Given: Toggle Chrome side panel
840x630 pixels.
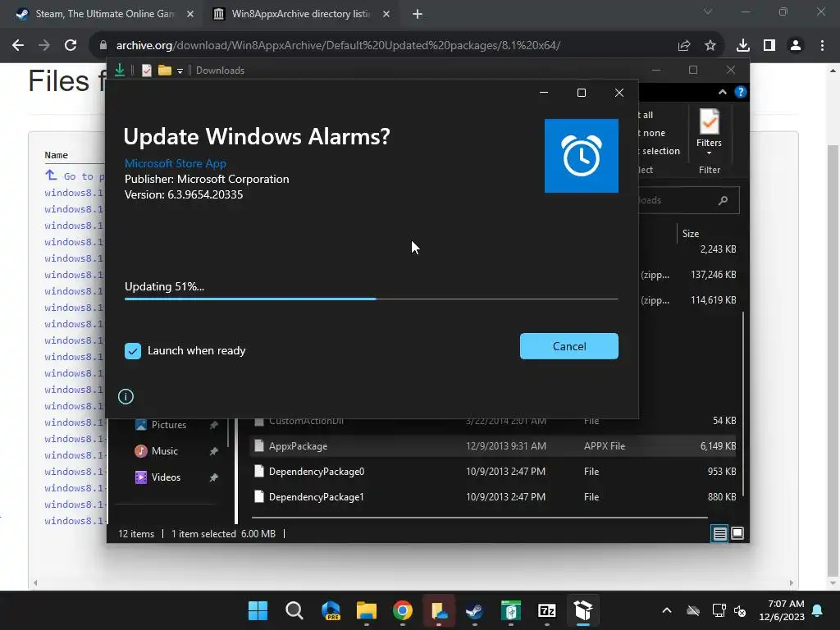Looking at the screenshot, I should pos(769,46).
